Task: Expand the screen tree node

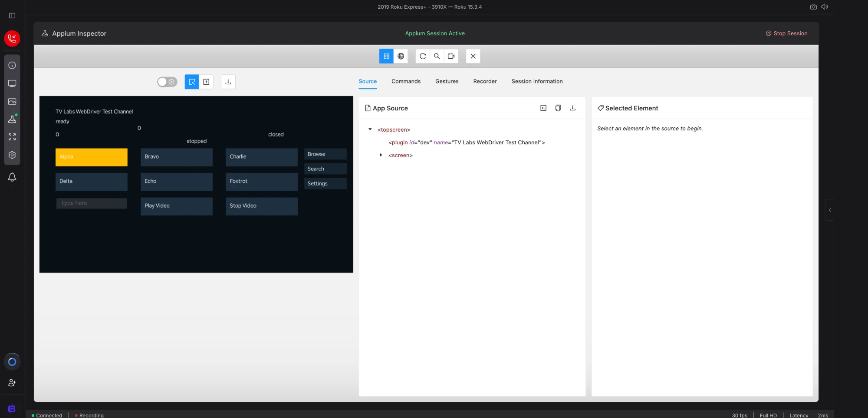Action: point(381,155)
